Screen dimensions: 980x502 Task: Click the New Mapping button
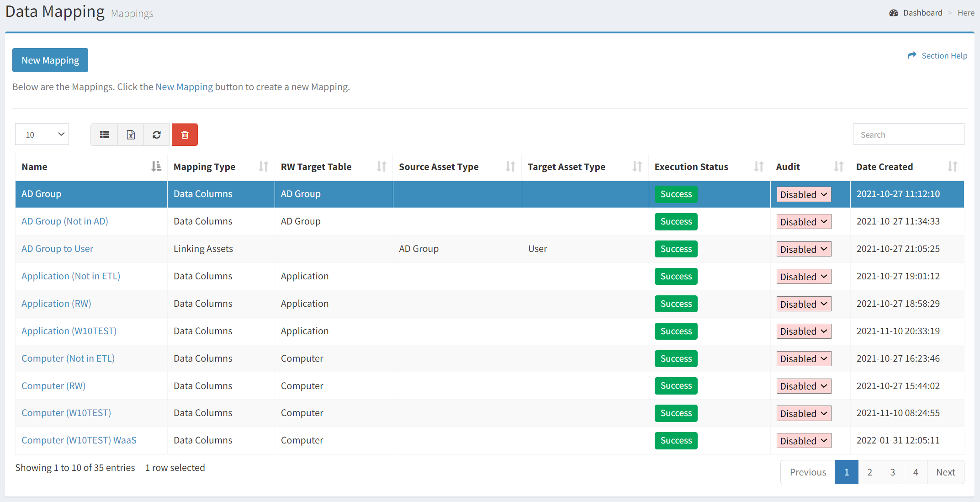[50, 60]
